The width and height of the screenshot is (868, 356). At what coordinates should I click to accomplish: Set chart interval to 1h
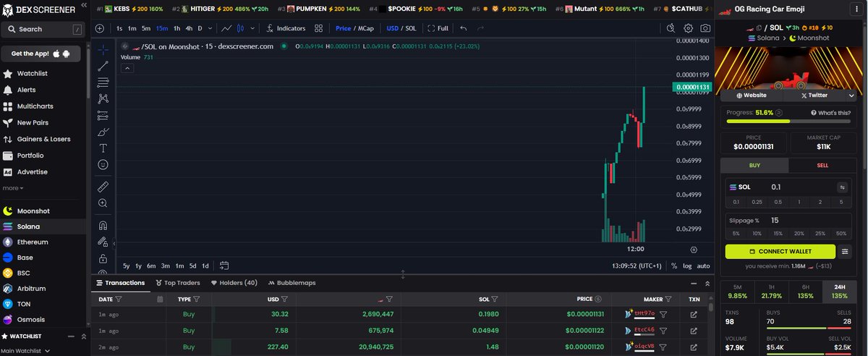click(x=176, y=28)
